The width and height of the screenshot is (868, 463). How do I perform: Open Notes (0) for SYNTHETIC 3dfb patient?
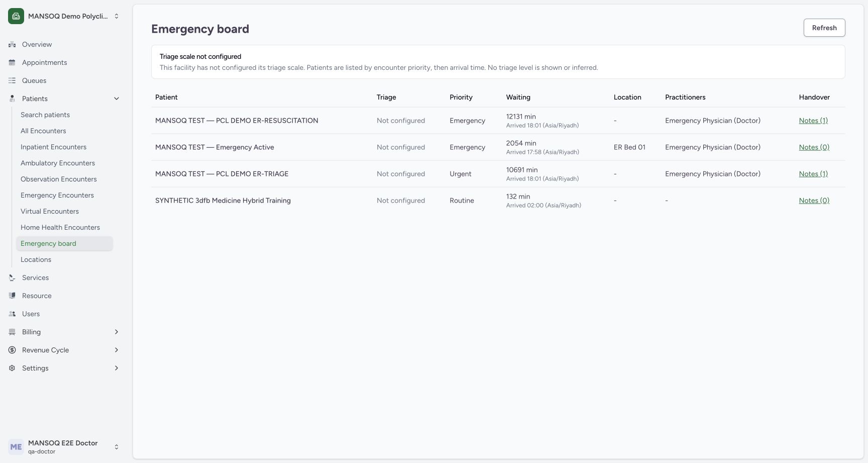point(814,201)
